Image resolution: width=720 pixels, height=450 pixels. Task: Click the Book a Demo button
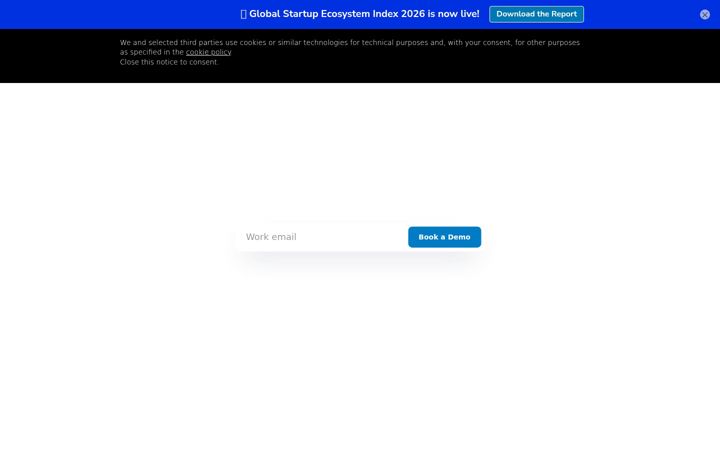[x=444, y=237]
